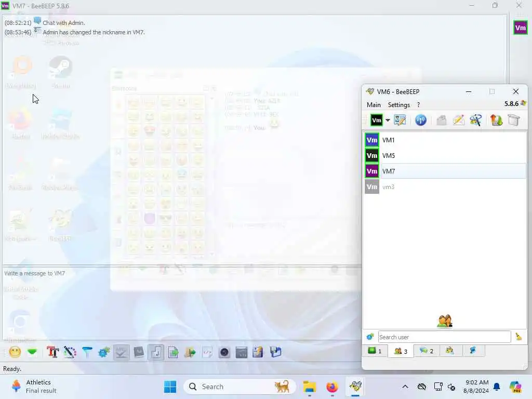This screenshot has height=399, width=532.
Task: Switch to the groups tab icon
Action: (x=450, y=351)
